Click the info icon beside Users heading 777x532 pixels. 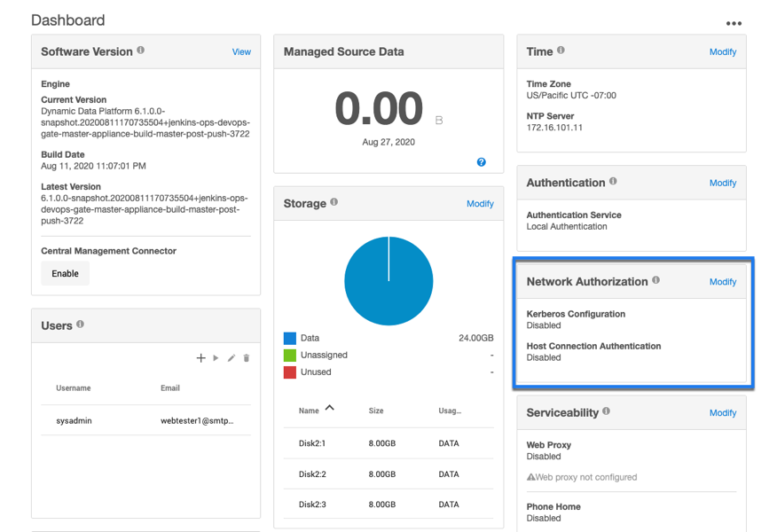(x=81, y=325)
